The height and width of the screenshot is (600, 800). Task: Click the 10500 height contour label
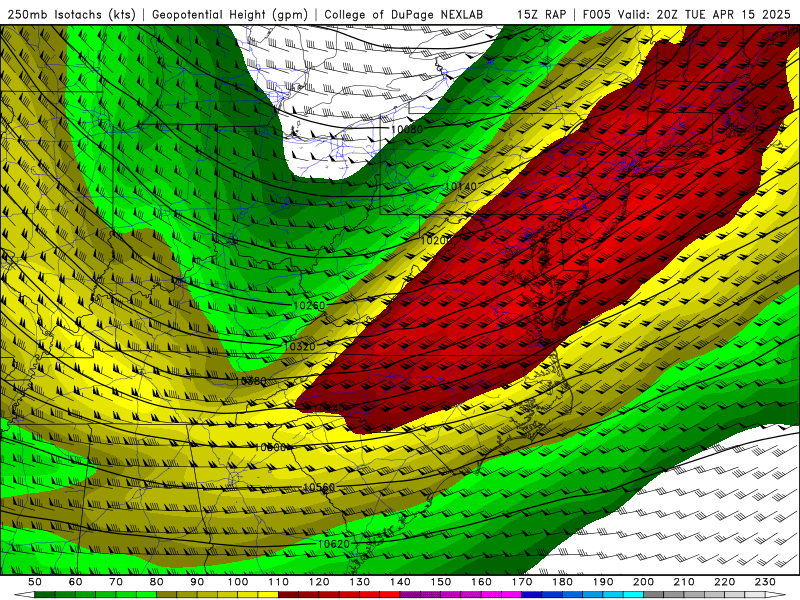270,447
